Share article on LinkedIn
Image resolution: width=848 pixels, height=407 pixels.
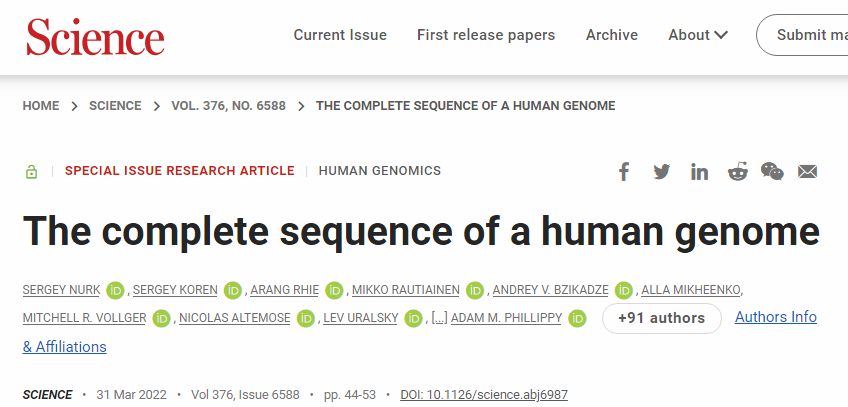tap(699, 171)
